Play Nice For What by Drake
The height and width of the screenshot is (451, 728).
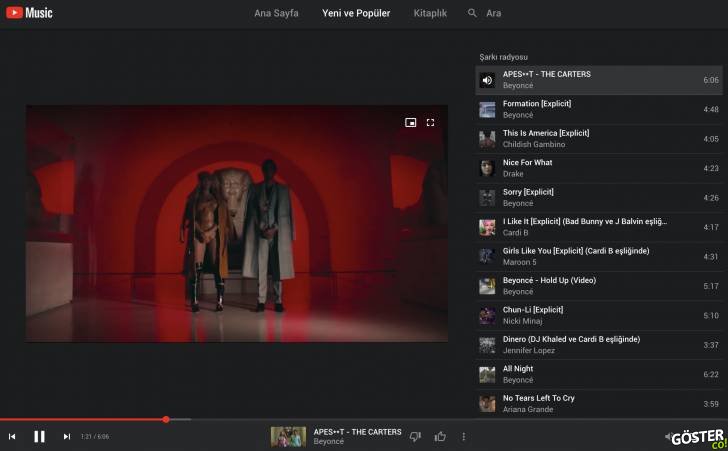point(598,168)
